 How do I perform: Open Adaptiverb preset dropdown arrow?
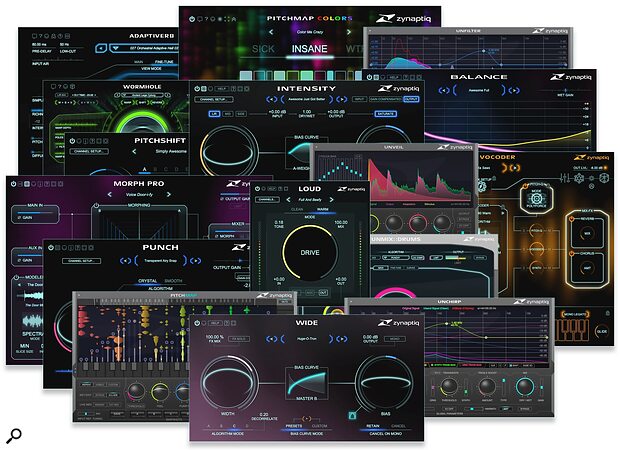(115, 48)
